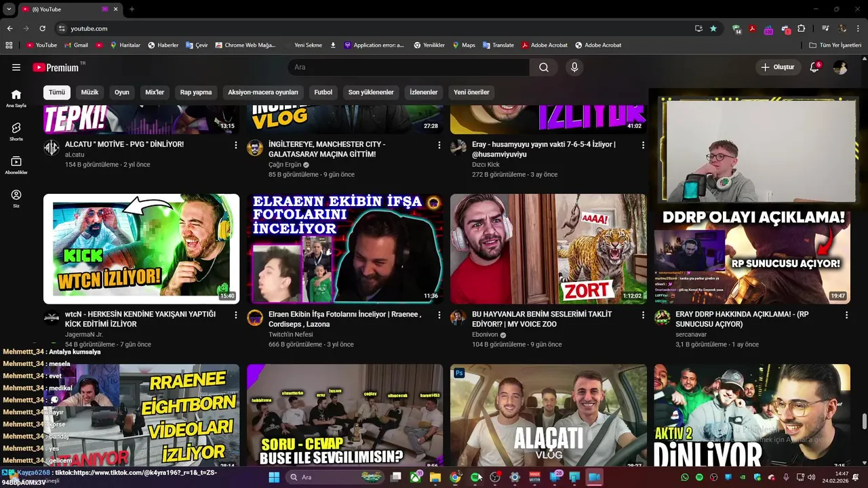Select the Aksiyon-macera oyunları chip
This screenshot has width=868, height=488.
[263, 92]
